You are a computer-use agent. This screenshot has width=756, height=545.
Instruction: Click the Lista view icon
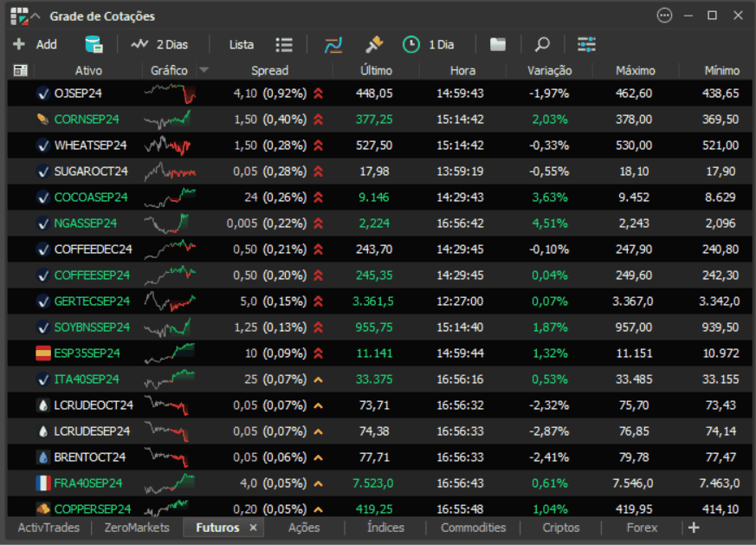(x=284, y=44)
